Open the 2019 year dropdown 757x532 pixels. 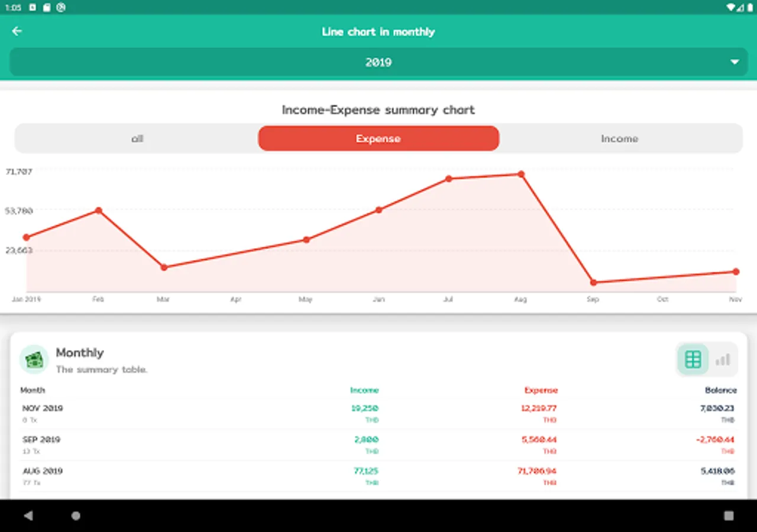coord(378,62)
